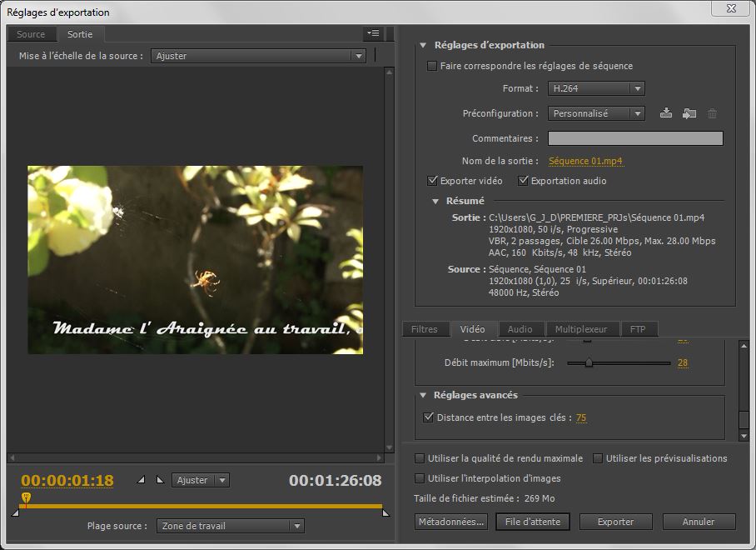Open Plage source Zone de travail dropdown
The width and height of the screenshot is (756, 550).
click(x=230, y=526)
